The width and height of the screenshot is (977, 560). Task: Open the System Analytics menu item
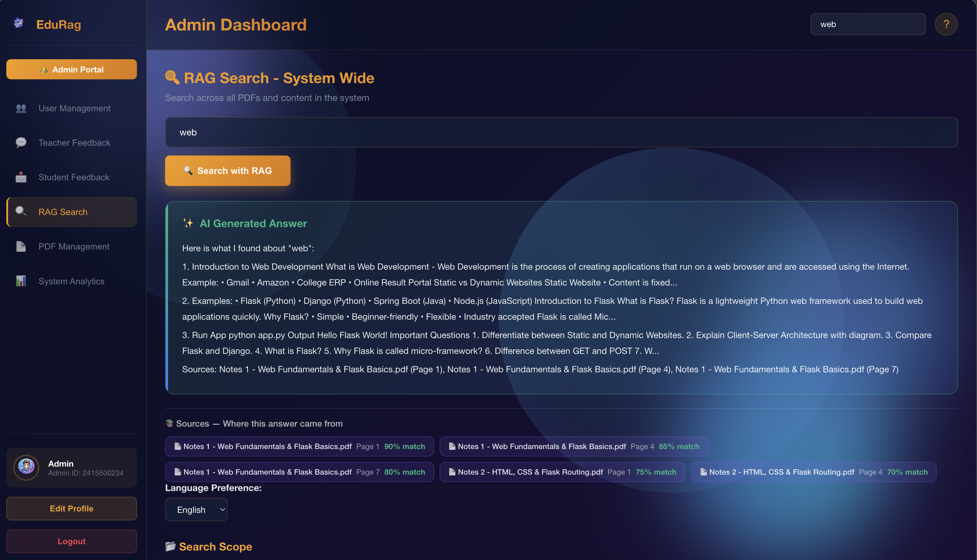(x=72, y=281)
